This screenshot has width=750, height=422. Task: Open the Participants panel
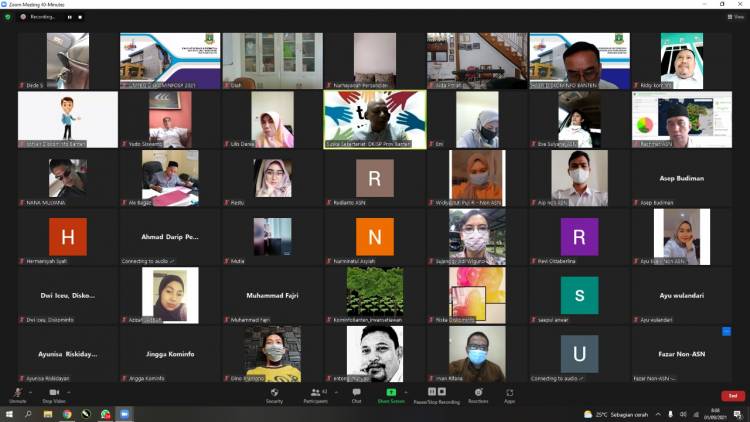pos(314,392)
